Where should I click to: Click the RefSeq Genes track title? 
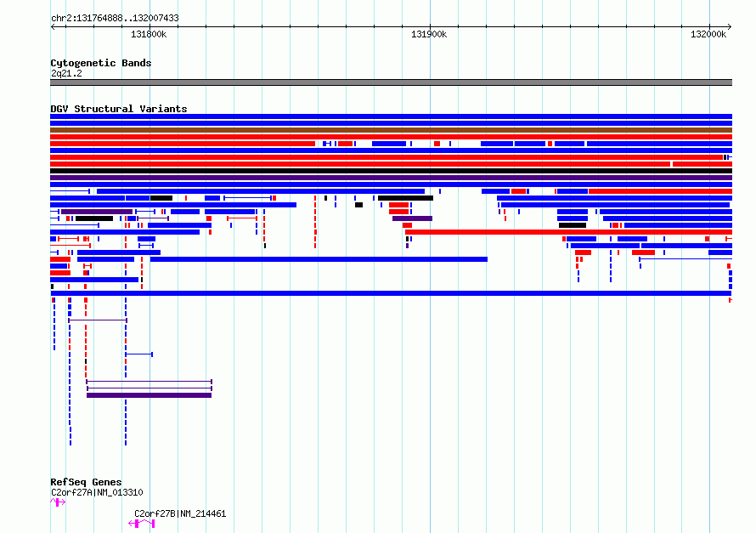(x=86, y=482)
